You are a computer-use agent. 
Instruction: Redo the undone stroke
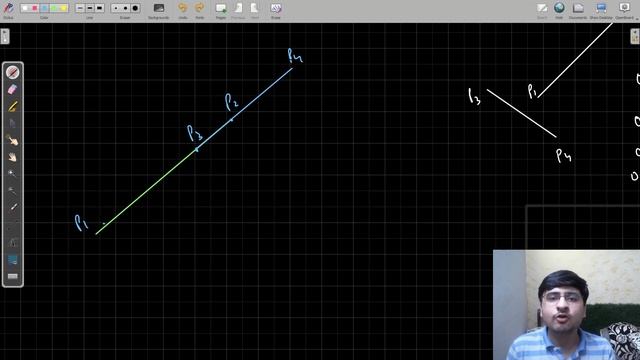(x=200, y=10)
